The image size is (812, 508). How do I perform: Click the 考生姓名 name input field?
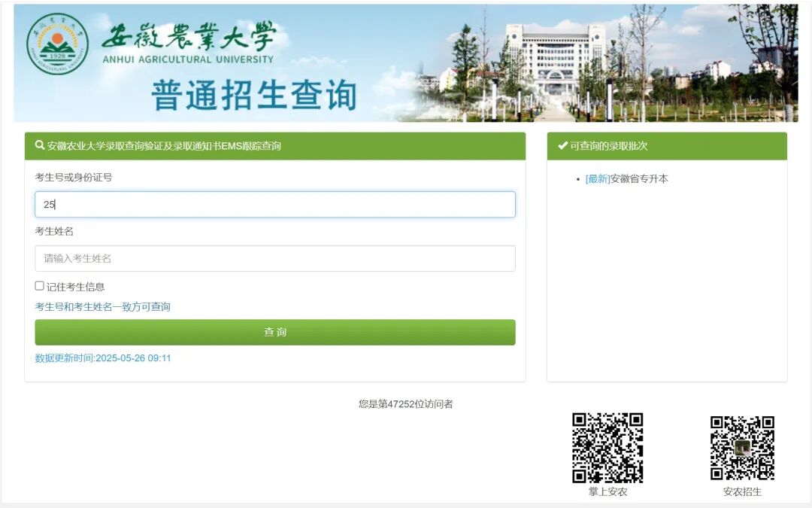coord(274,257)
